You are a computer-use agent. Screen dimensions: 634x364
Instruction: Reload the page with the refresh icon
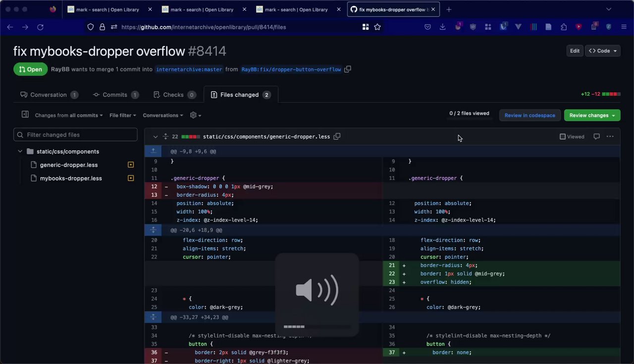41,27
